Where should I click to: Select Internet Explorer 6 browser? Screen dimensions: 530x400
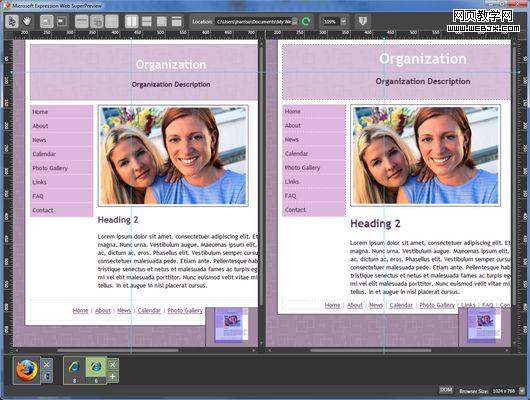click(96, 371)
